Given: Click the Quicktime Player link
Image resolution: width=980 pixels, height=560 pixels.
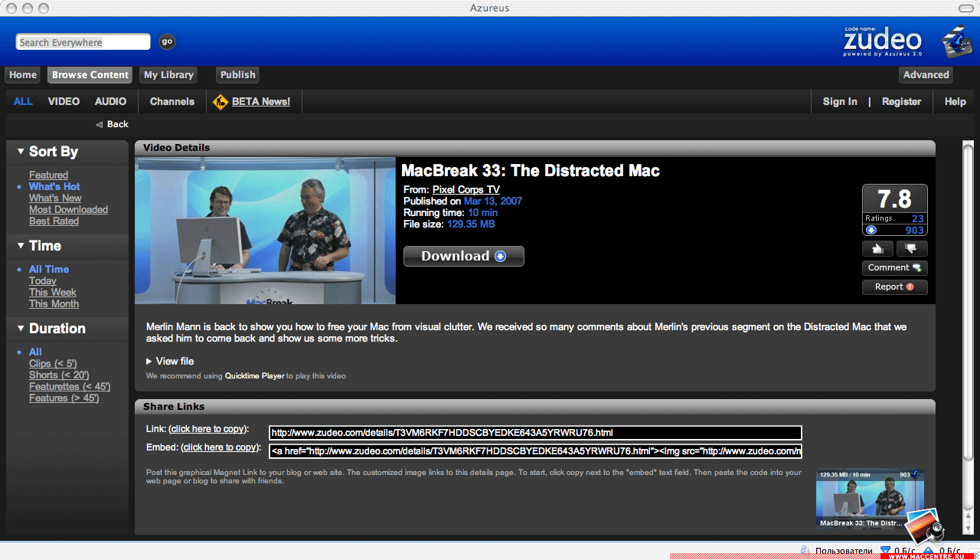Looking at the screenshot, I should click(x=254, y=376).
